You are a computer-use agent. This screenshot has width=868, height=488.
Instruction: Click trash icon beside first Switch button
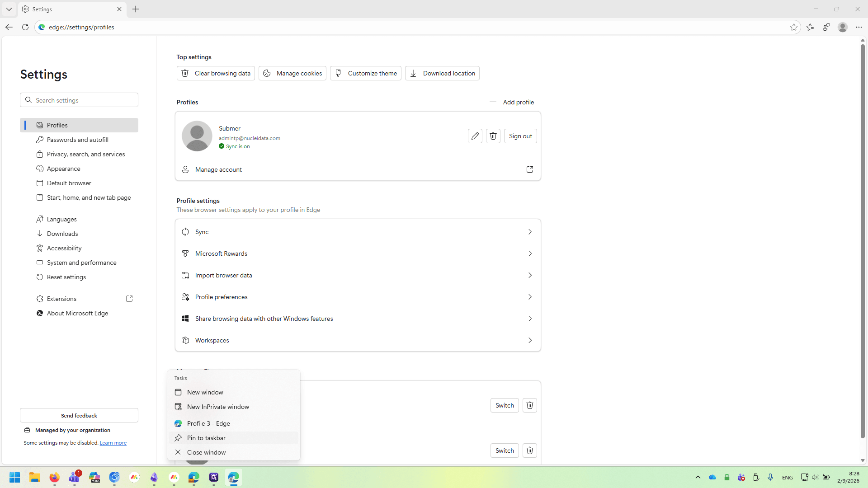[x=530, y=405]
